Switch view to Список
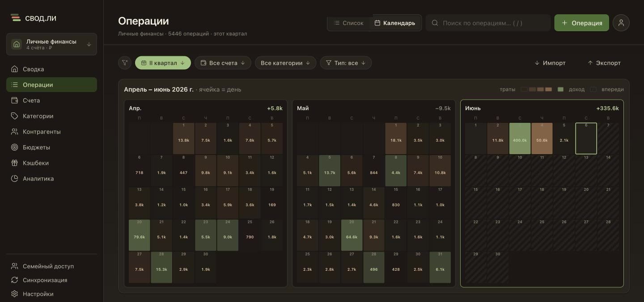 [349, 23]
